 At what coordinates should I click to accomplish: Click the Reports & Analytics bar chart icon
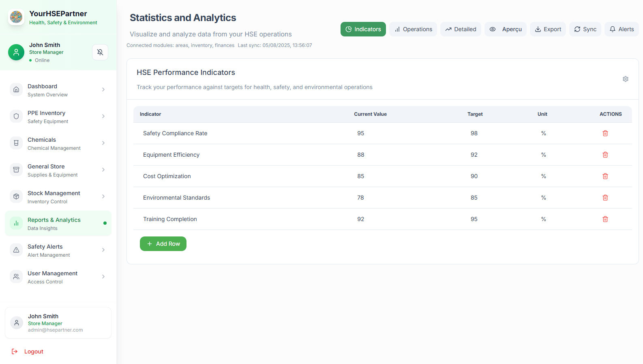pos(16,223)
